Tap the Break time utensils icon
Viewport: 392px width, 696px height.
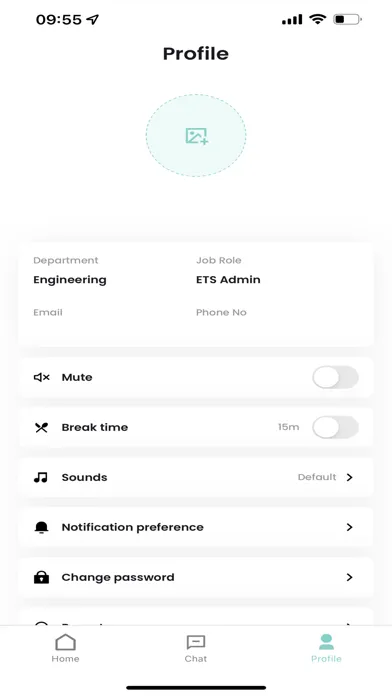(41, 427)
